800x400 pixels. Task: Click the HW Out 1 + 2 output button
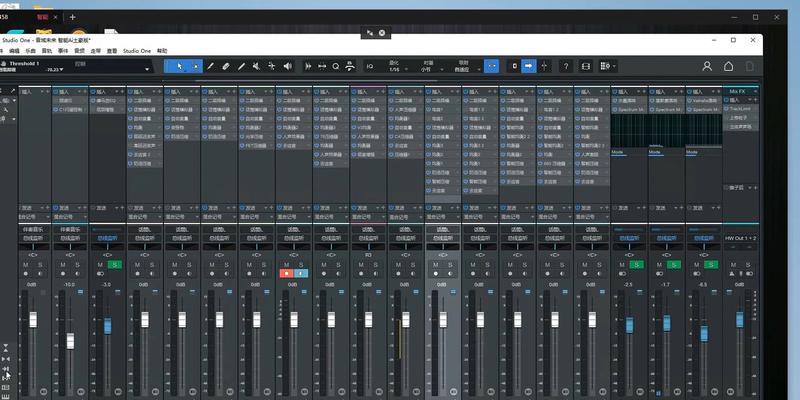pos(740,238)
